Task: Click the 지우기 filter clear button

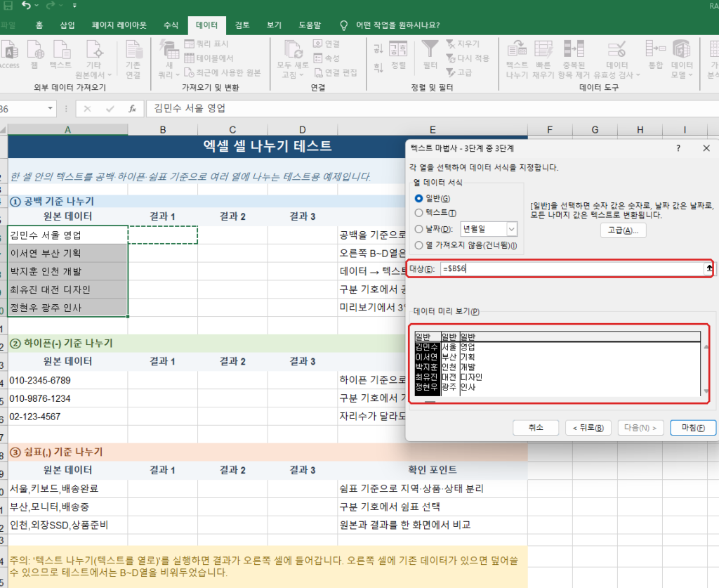Action: (x=463, y=44)
